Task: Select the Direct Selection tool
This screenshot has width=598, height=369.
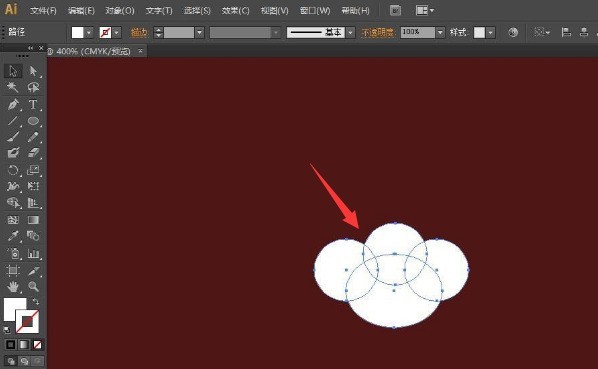Action: coord(33,71)
